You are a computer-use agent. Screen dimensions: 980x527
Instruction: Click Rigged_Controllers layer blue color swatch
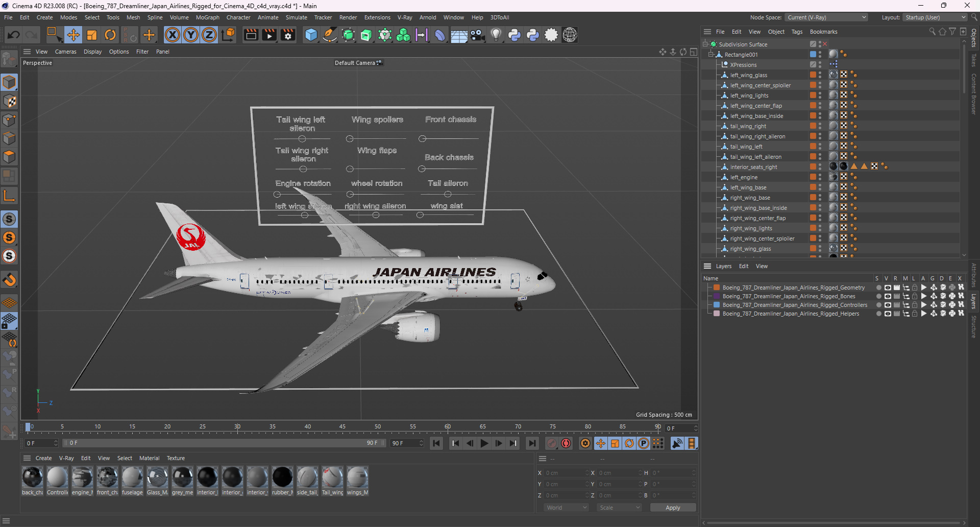click(x=717, y=305)
